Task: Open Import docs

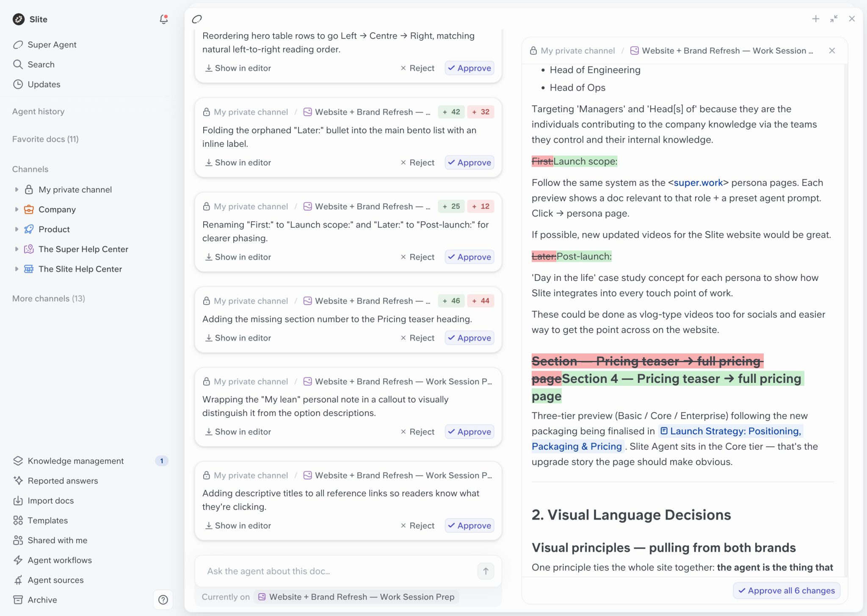Action: coord(51,500)
